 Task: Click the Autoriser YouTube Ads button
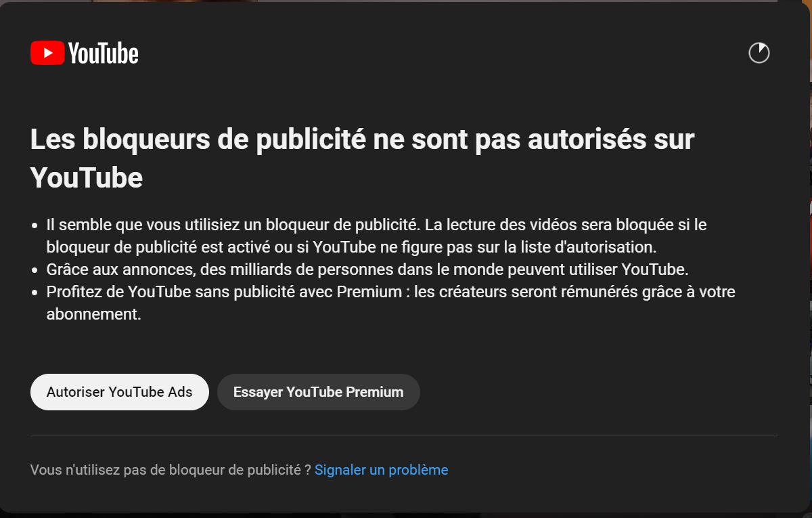[x=120, y=392]
